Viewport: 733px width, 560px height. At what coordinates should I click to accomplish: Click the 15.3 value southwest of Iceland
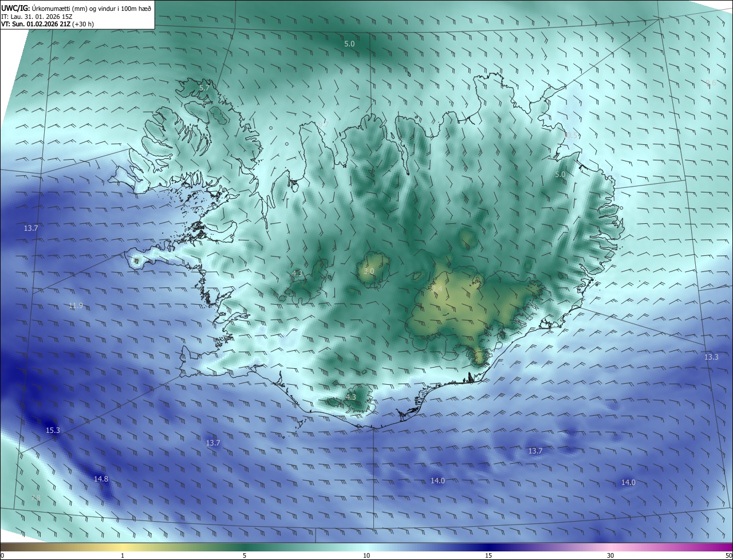point(53,430)
